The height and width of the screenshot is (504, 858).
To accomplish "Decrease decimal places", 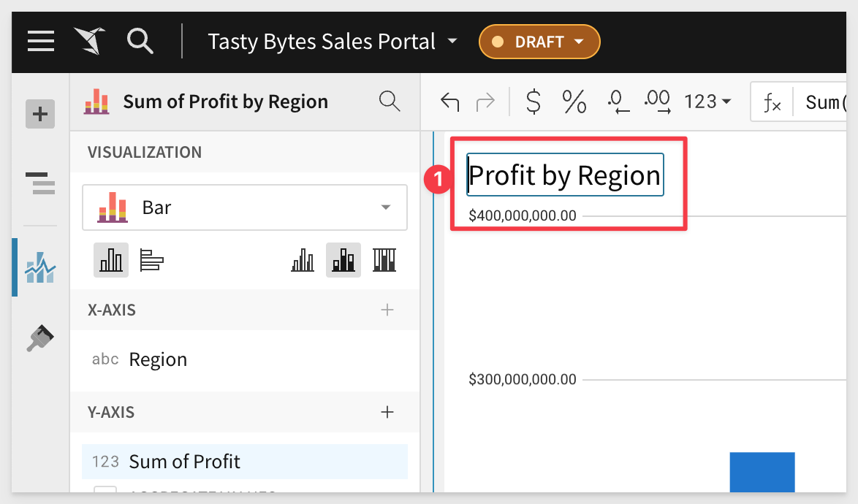I will (618, 102).
